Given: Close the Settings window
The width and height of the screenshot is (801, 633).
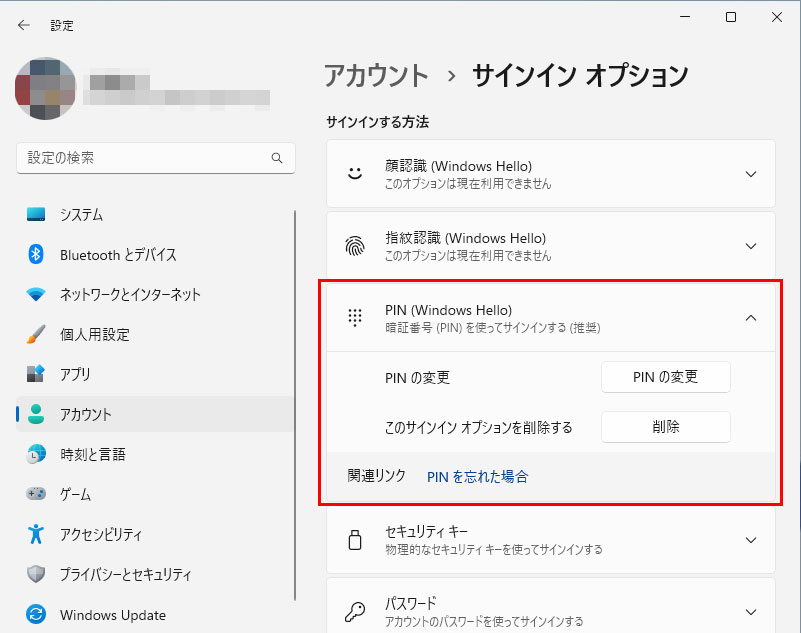Looking at the screenshot, I should (x=776, y=17).
